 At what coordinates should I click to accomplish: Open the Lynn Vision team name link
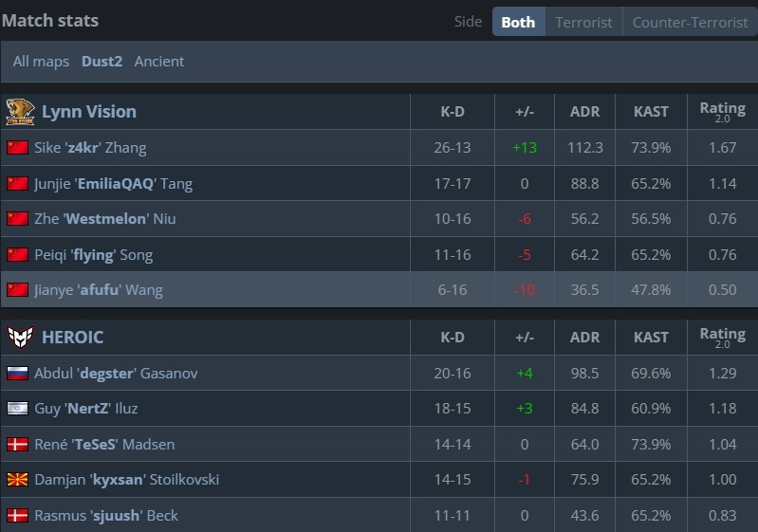click(x=89, y=112)
